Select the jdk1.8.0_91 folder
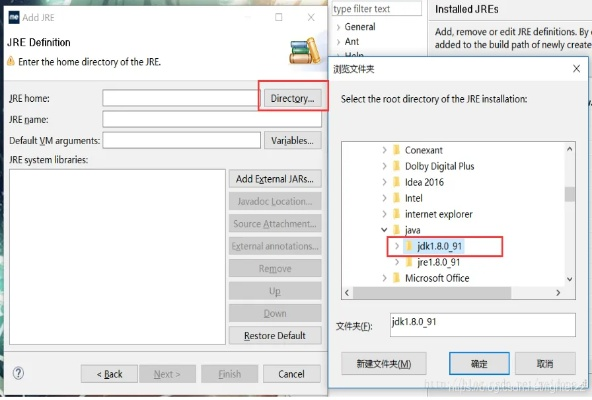The width and height of the screenshot is (592, 400). [434, 246]
